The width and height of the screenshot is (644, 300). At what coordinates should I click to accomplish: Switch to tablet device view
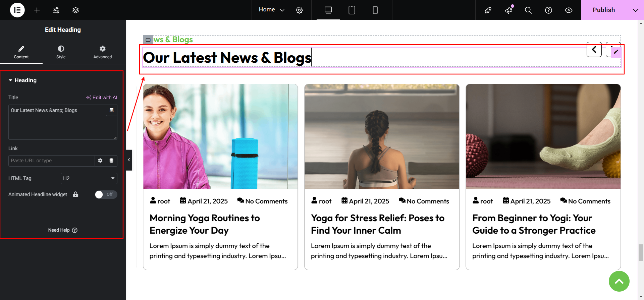(x=352, y=10)
